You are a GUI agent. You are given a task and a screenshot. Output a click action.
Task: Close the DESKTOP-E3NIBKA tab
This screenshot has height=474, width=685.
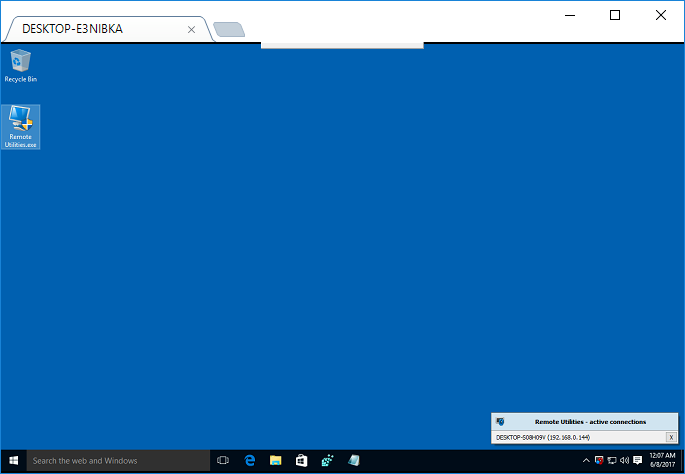[191, 29]
